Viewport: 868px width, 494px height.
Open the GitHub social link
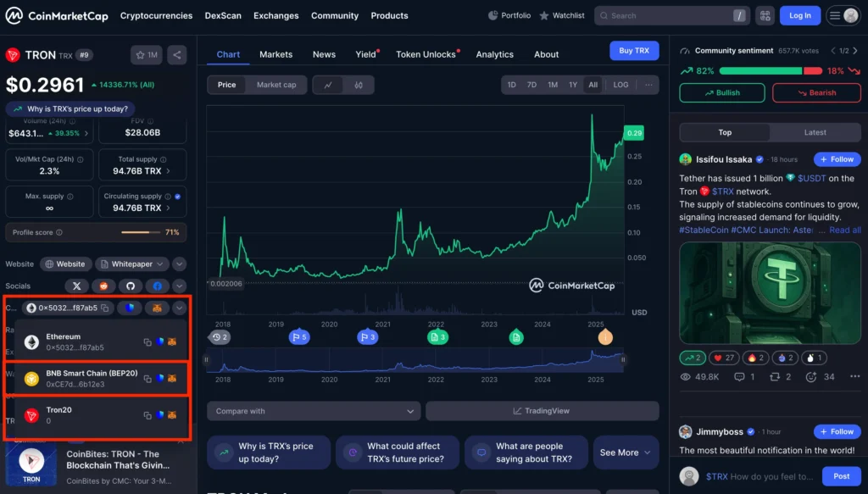coord(131,286)
